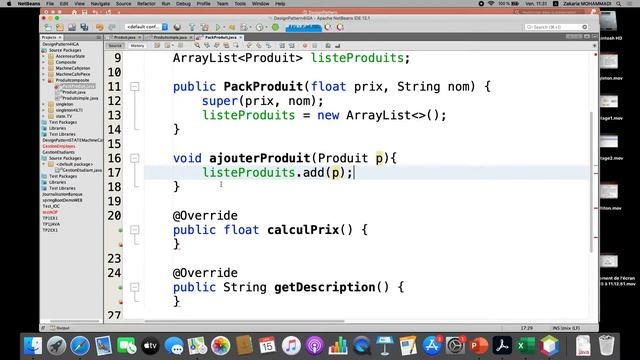The width and height of the screenshot is (640, 360).
Task: Collapse the Produitcomposite package node
Action: coord(44,80)
